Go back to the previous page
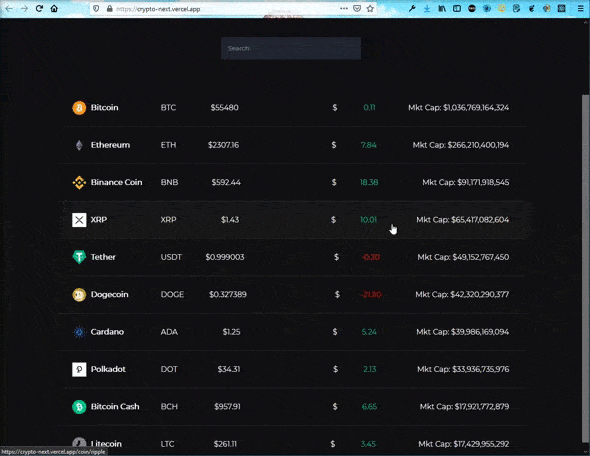 (x=9, y=8)
